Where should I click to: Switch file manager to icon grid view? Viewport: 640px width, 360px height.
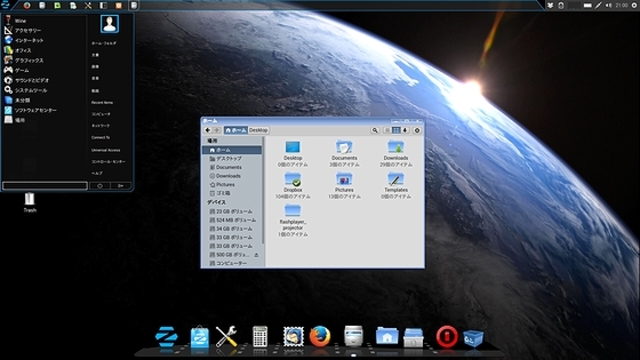pos(396,130)
